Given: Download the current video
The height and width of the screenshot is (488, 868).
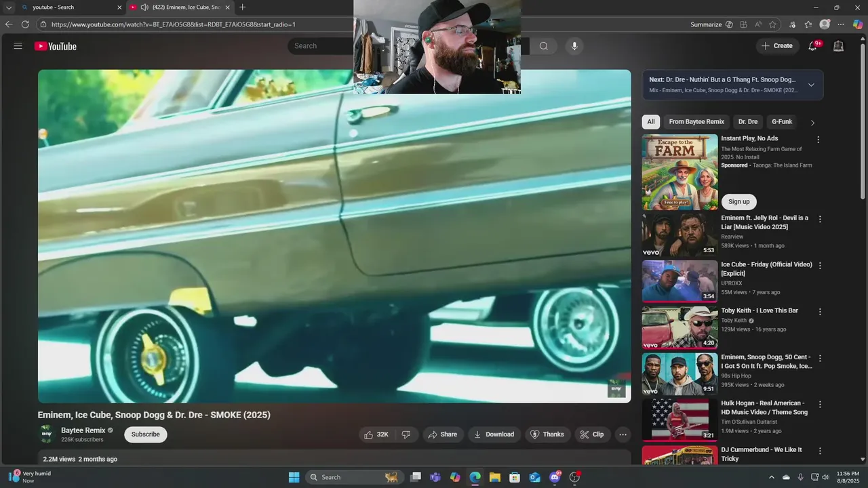Looking at the screenshot, I should [x=494, y=434].
